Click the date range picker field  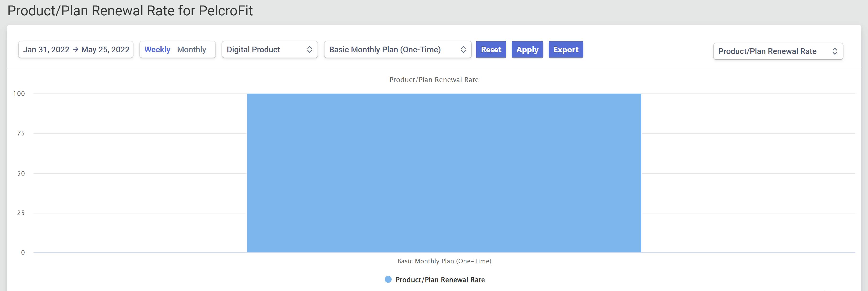[x=76, y=49]
